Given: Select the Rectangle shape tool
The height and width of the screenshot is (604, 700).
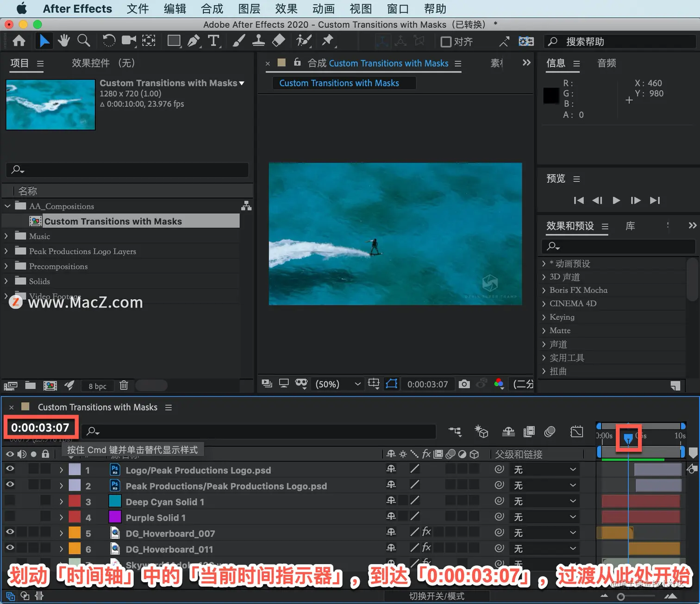Looking at the screenshot, I should [174, 41].
